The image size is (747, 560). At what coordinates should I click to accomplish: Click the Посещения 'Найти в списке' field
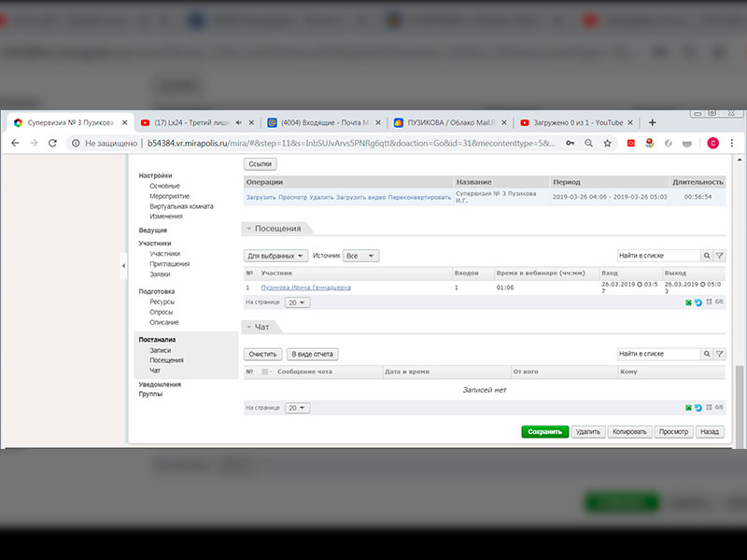click(x=659, y=256)
